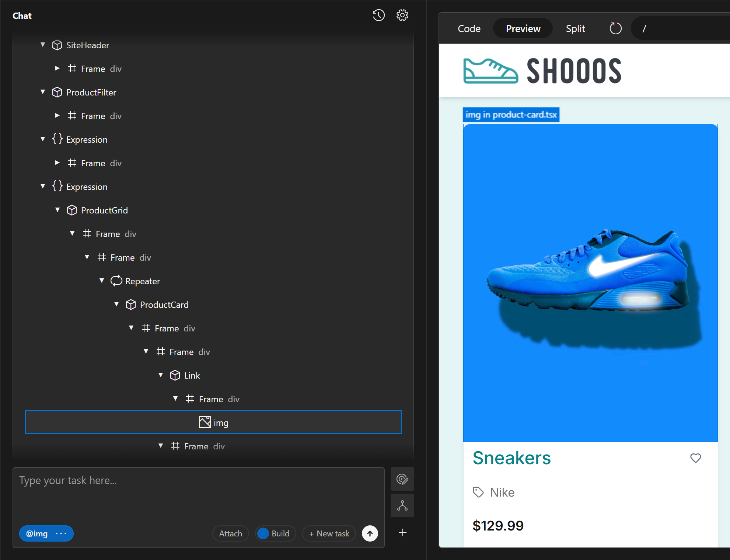The height and width of the screenshot is (560, 730).
Task: Expand the Frame div under first Expression
Action: (57, 163)
